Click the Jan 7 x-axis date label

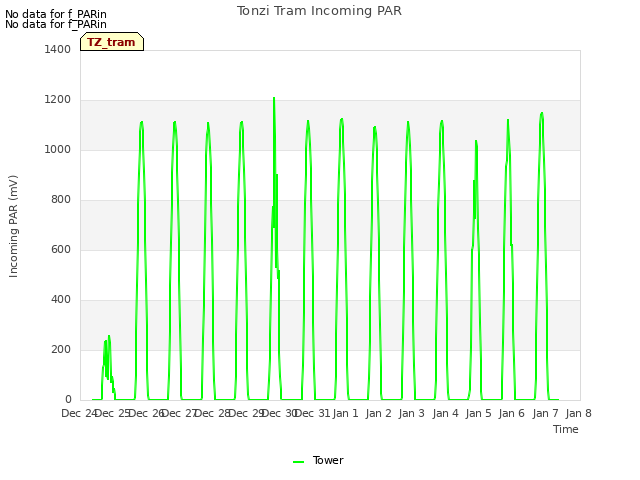[545, 413]
